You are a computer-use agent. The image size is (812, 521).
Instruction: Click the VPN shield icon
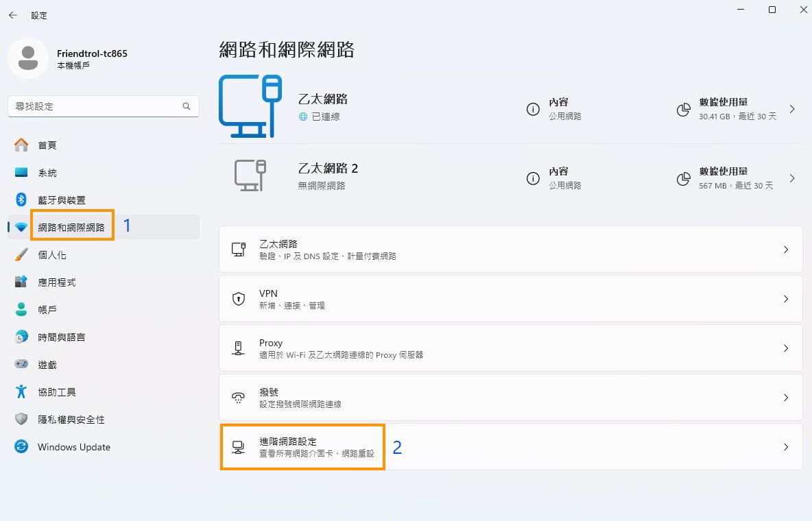239,299
